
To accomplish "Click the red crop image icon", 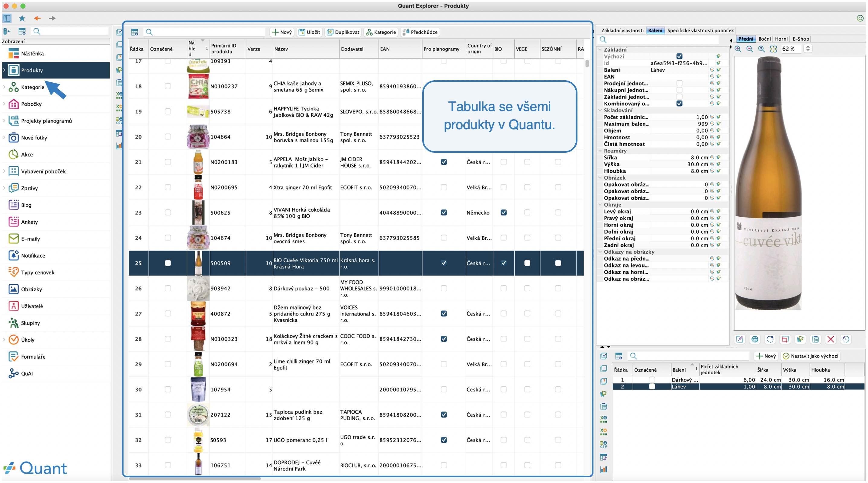I will coord(785,339).
